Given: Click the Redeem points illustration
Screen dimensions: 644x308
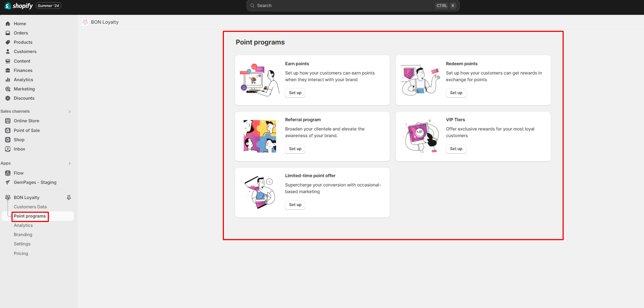Looking at the screenshot, I should [x=420, y=80].
